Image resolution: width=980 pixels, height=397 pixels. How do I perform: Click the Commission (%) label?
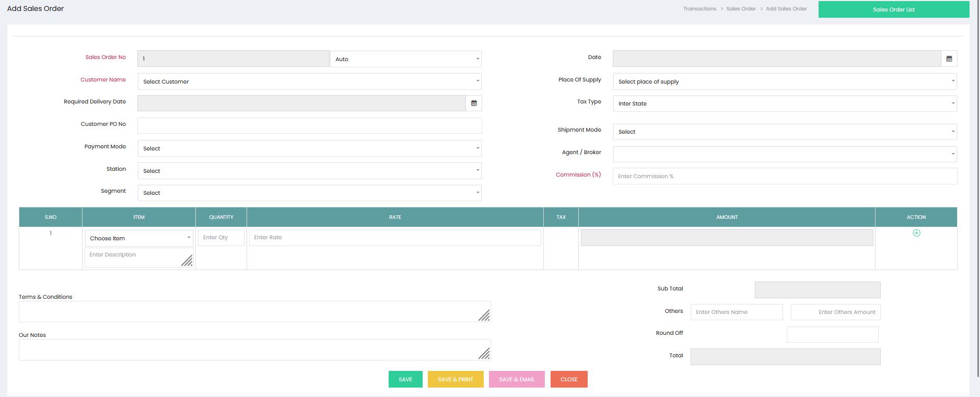pyautogui.click(x=578, y=174)
